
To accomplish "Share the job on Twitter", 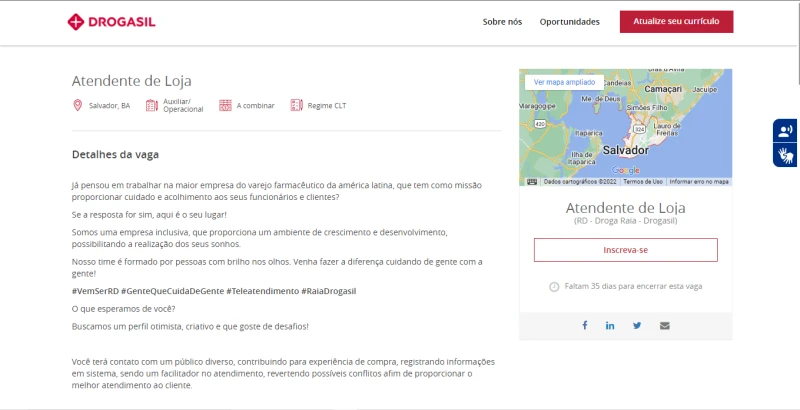I will [637, 325].
